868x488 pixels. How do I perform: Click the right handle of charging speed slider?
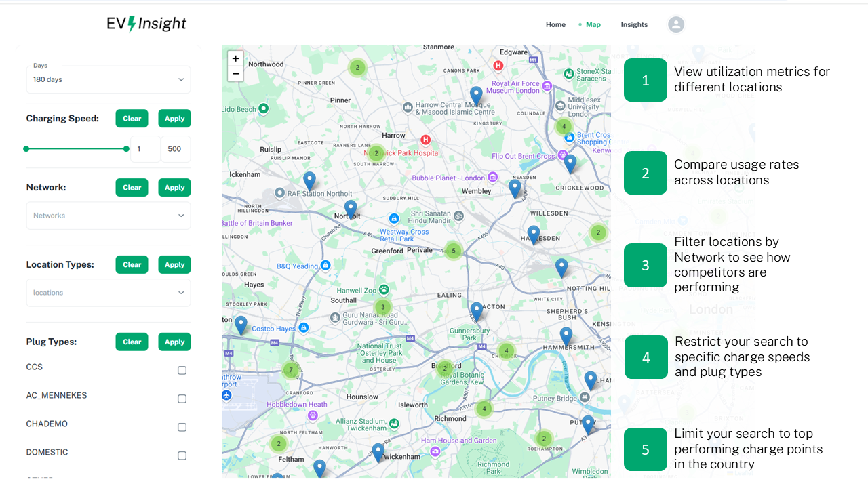[126, 149]
